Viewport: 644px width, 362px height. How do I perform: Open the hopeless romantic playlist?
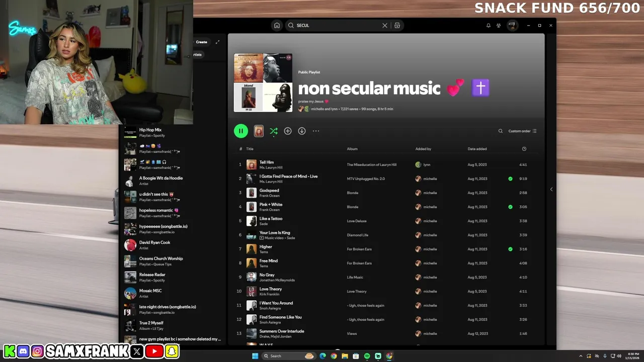[173, 213]
